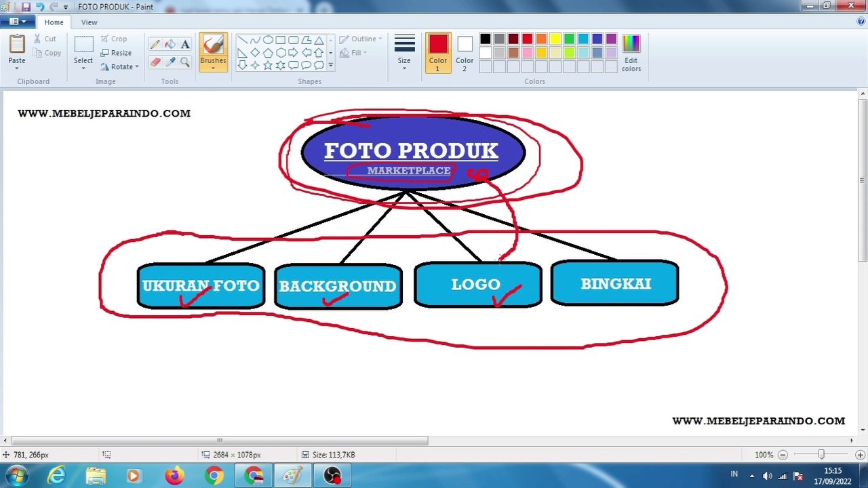Select the Eraser tool

155,62
